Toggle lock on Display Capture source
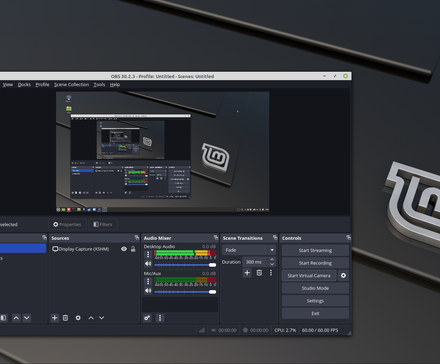 [x=133, y=249]
